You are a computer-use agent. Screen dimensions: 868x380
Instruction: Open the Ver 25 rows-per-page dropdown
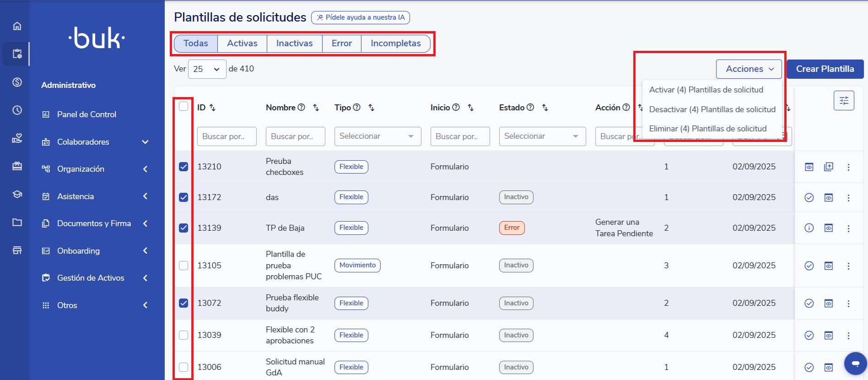[x=207, y=69]
